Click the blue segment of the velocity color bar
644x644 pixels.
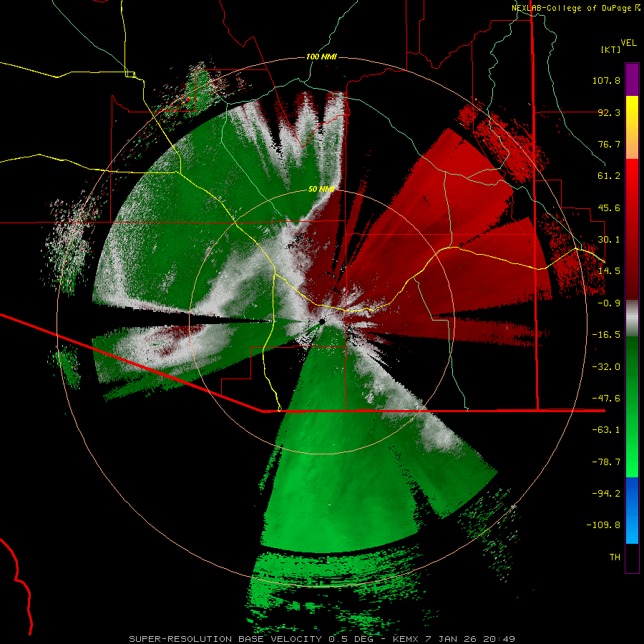coord(632,510)
